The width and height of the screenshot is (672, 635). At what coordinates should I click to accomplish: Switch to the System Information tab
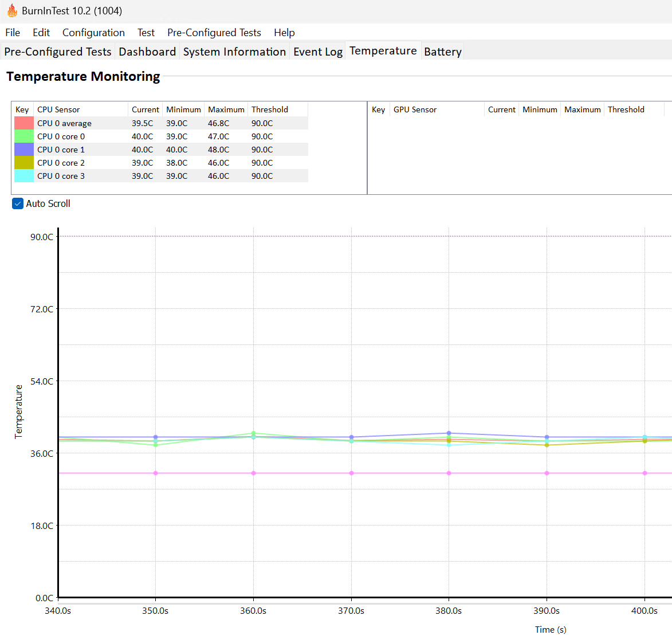(x=234, y=52)
